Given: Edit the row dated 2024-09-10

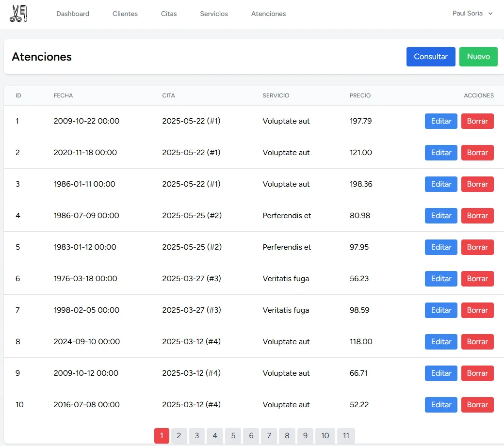Looking at the screenshot, I should [441, 342].
